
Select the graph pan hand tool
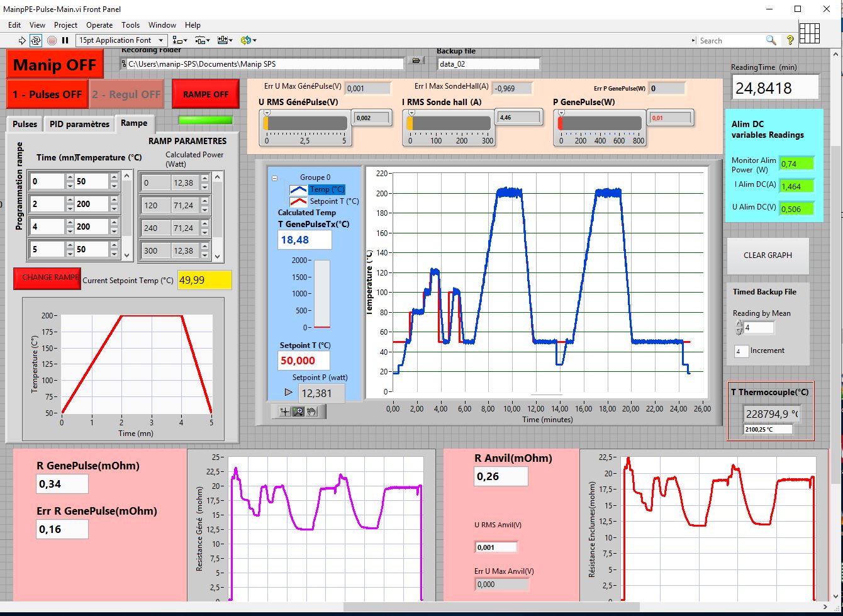tap(311, 411)
